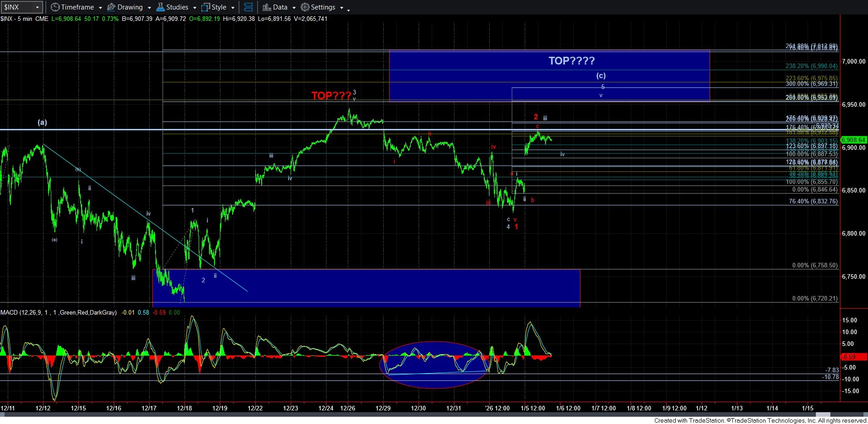Viewport: 868px width, 424px height.
Task: Open the Style menu label
Action: point(219,7)
